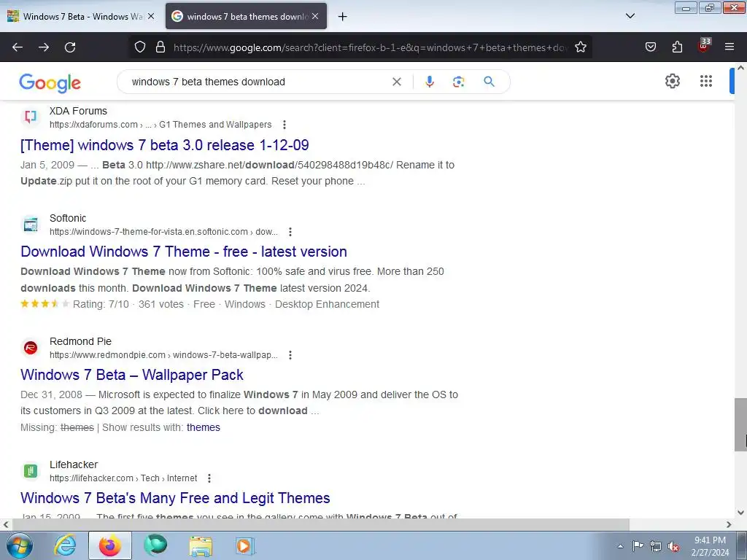The image size is (747, 560).
Task: Click the Lifehacker site name
Action: point(74,464)
